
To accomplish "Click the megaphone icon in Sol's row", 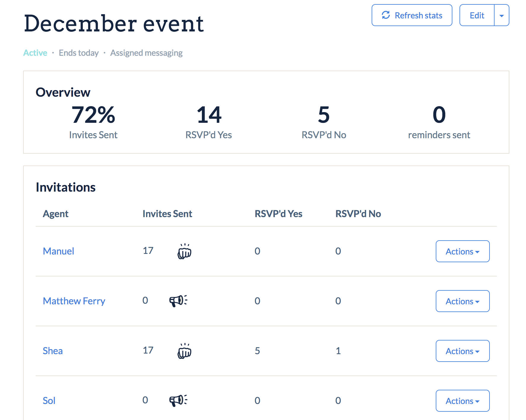I will click(x=178, y=400).
